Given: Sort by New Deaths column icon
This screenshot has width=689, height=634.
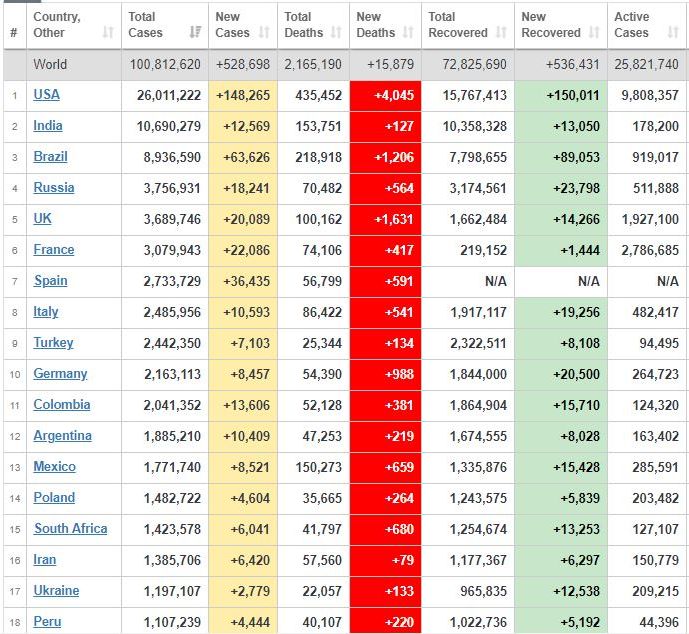Looking at the screenshot, I should coord(408,33).
